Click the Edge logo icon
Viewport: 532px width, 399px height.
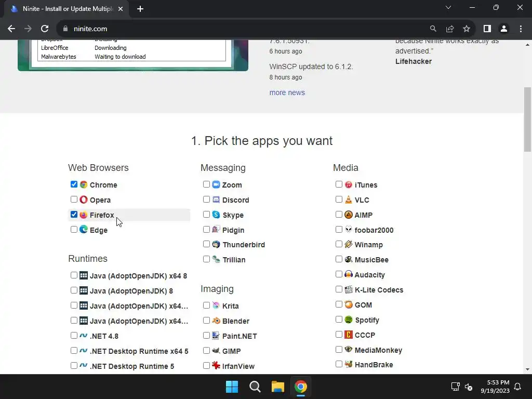pos(84,230)
